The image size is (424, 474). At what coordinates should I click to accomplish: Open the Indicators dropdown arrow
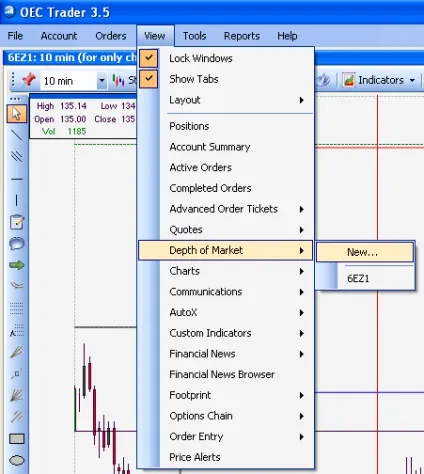pos(412,80)
